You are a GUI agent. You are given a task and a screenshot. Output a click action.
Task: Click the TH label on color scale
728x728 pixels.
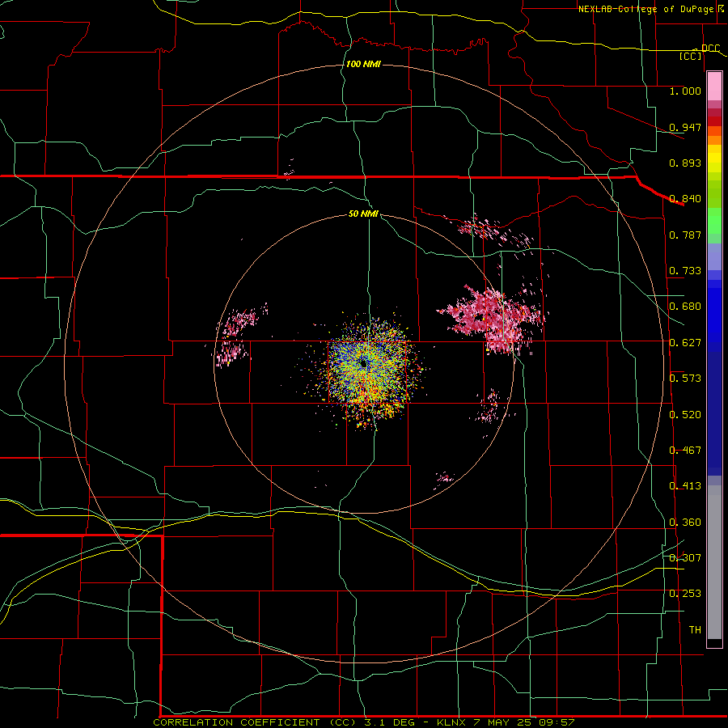point(695,630)
